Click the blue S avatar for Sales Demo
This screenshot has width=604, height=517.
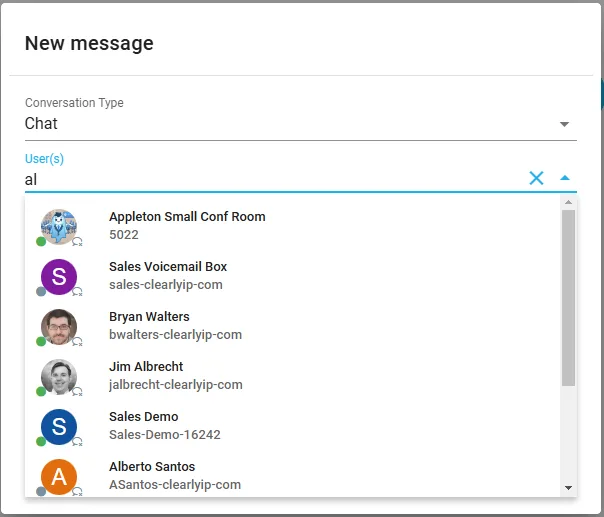point(59,427)
